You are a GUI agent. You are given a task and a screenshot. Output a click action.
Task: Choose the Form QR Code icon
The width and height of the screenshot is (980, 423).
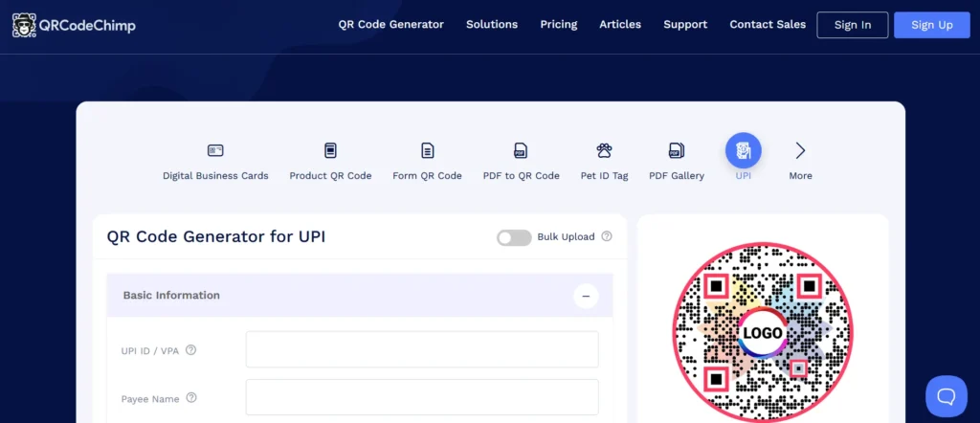(427, 150)
